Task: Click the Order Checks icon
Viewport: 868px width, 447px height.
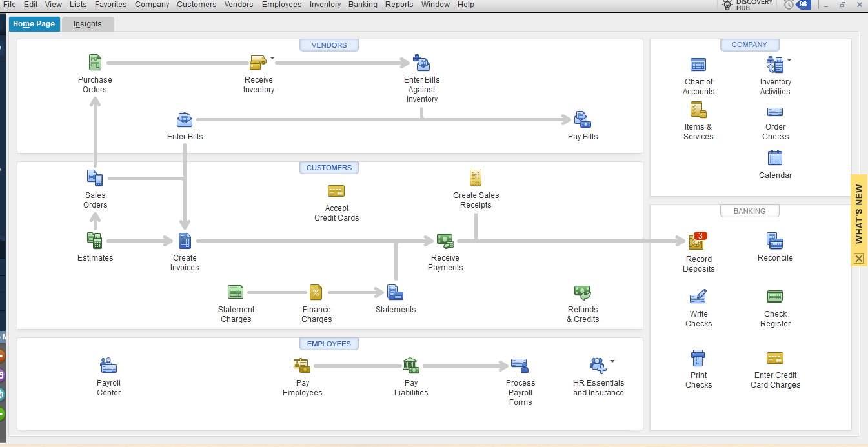Action: click(x=775, y=112)
